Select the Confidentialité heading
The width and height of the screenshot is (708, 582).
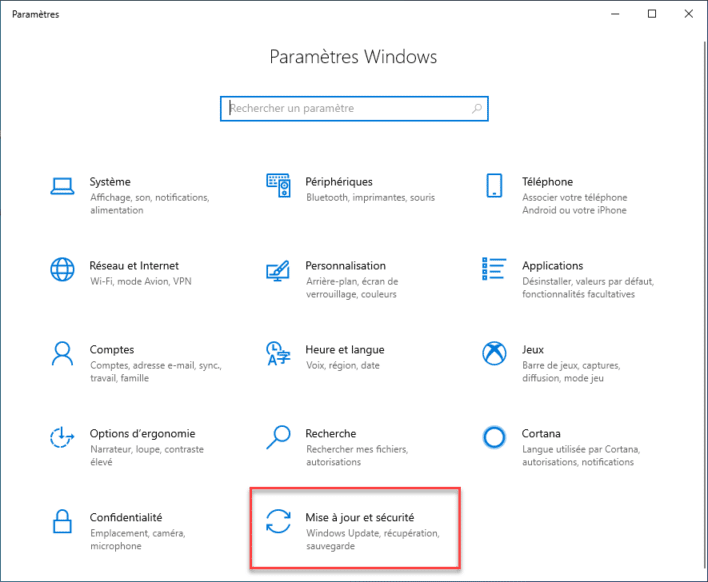tap(126, 517)
